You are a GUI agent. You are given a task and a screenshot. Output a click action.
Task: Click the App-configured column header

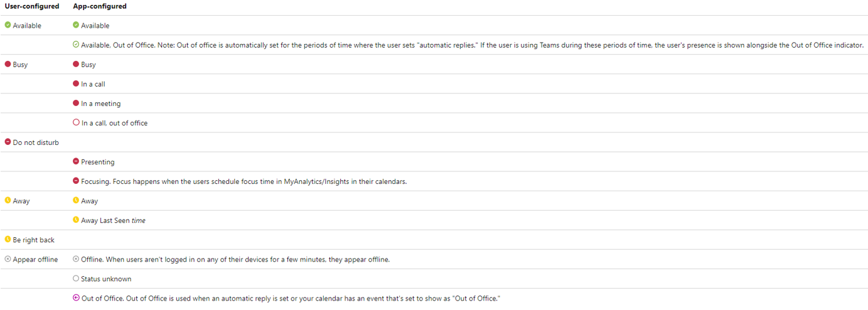click(x=100, y=6)
